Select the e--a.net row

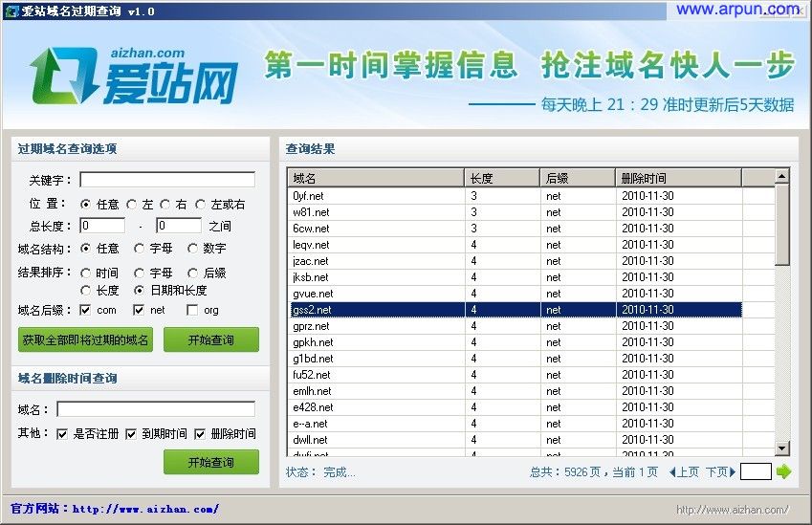(x=516, y=424)
